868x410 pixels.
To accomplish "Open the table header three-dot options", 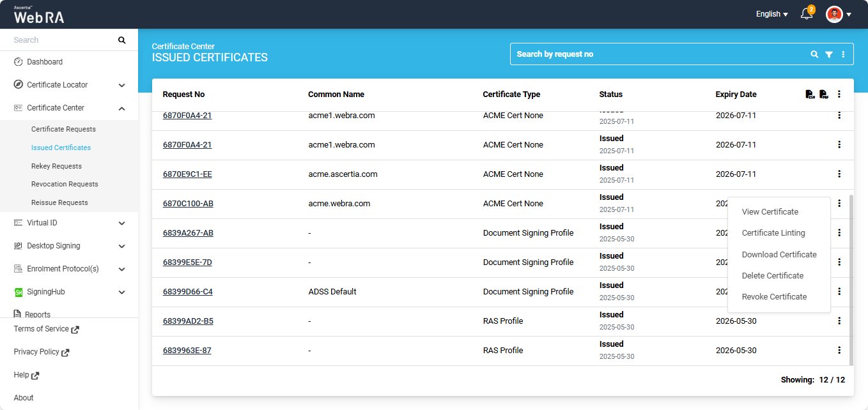I will tap(839, 95).
